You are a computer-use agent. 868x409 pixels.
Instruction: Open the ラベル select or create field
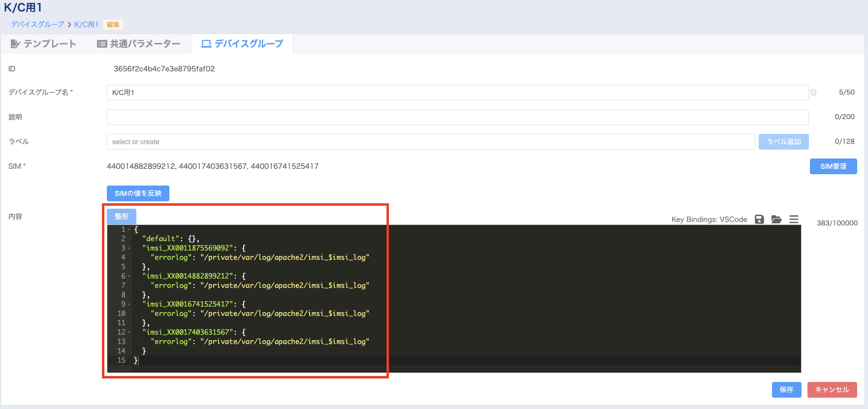(431, 142)
